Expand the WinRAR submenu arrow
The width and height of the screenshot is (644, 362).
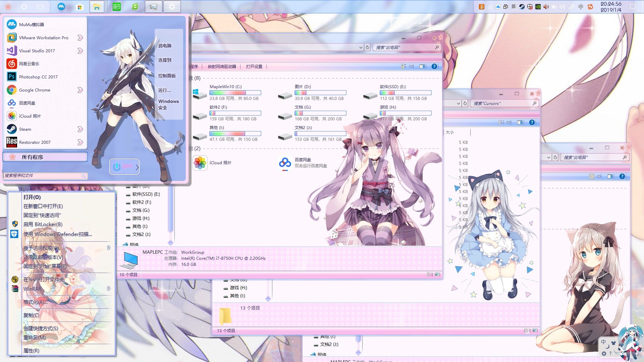pos(109,289)
